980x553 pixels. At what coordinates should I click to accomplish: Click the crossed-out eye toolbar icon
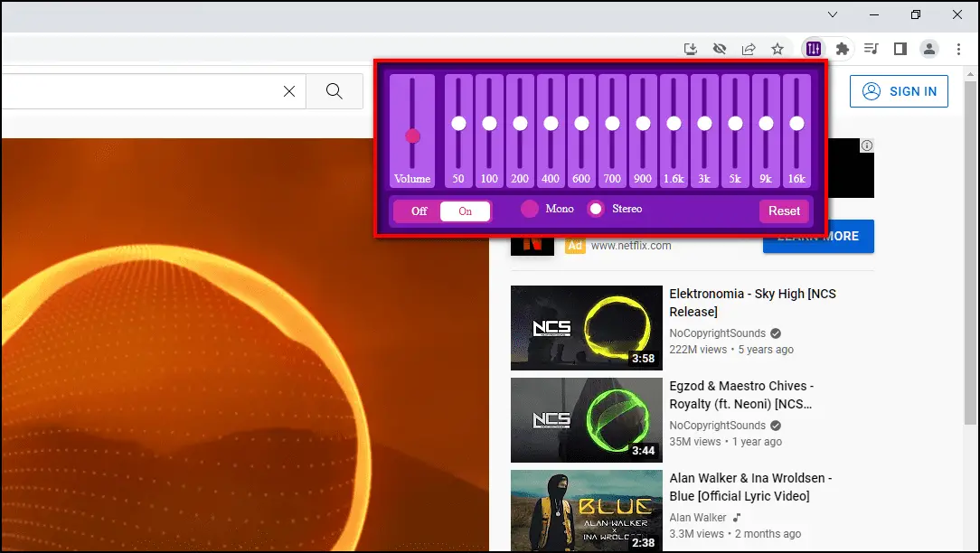(719, 49)
